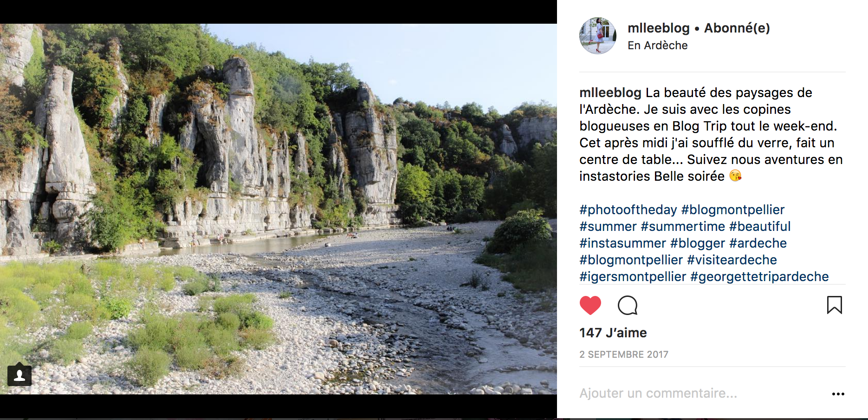This screenshot has width=868, height=420.
Task: Open the #georgettetripardeche hashtag
Action: pos(759,276)
